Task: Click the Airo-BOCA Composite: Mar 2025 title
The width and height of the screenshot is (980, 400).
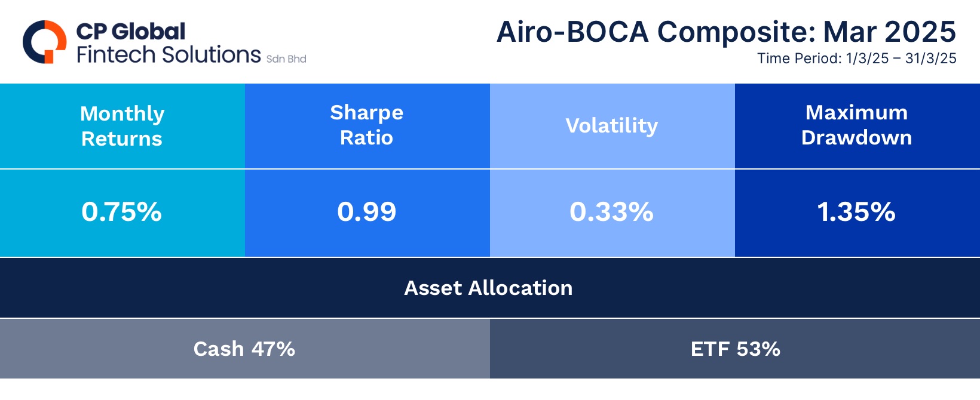Action: (x=726, y=32)
